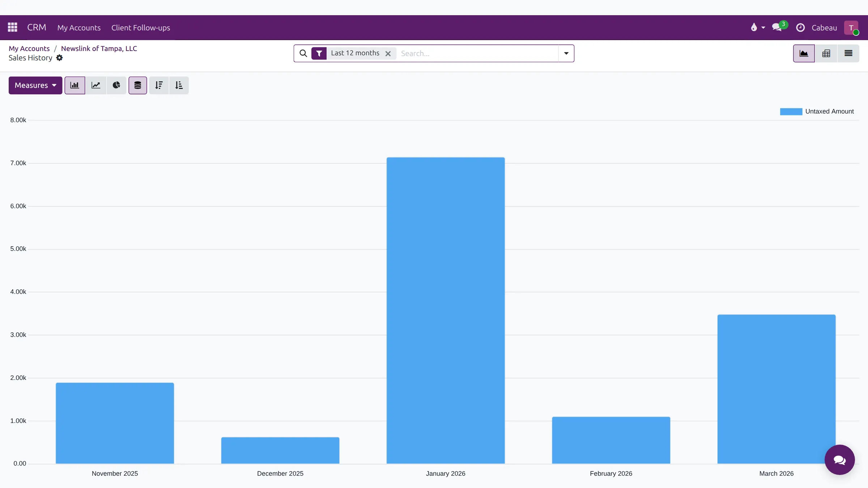
Task: Click the March 2026 bar
Action: pyautogui.click(x=776, y=389)
